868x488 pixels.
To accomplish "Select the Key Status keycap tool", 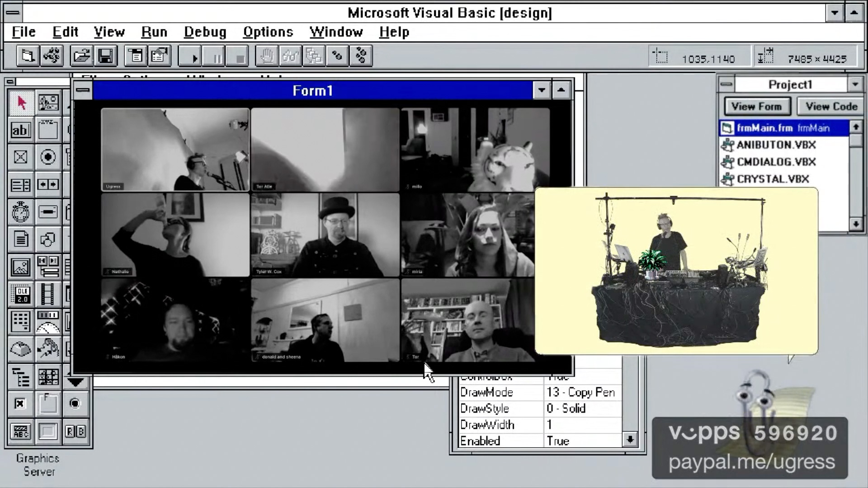I will (21, 349).
